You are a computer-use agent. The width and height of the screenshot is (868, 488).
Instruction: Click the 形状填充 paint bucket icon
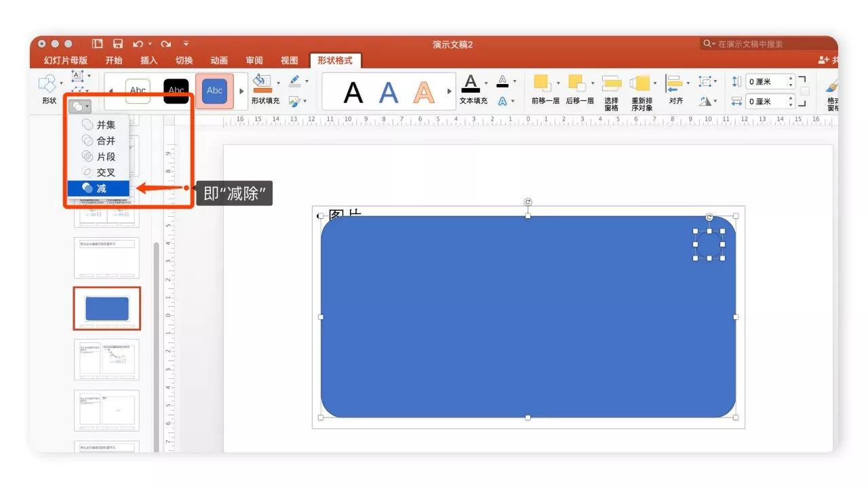point(261,83)
